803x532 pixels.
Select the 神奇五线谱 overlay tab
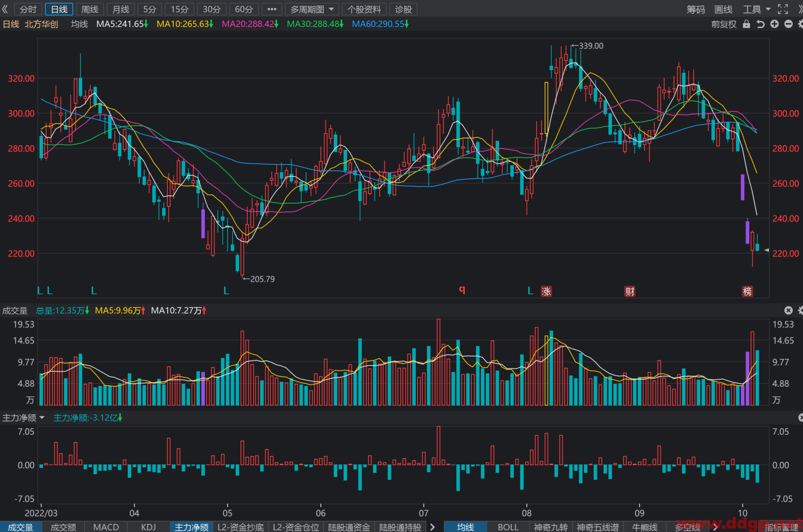[x=597, y=527]
